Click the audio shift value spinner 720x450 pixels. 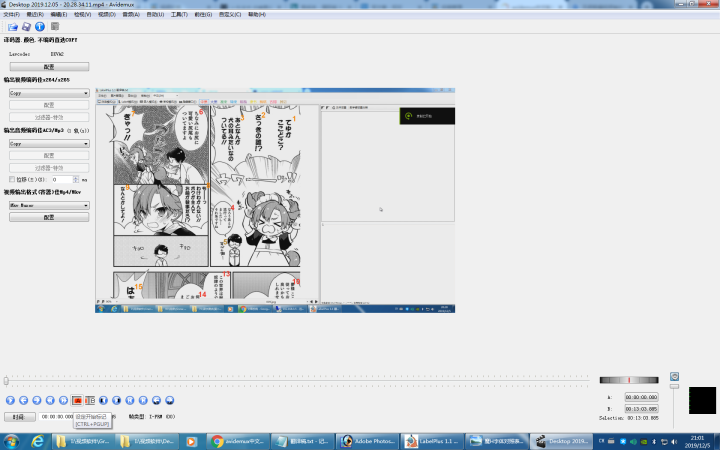(x=64, y=180)
